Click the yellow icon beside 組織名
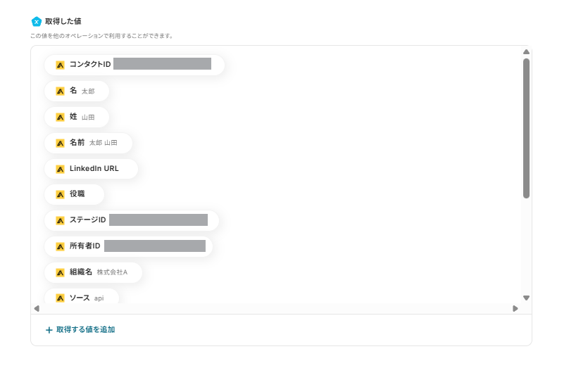Screen dimensions: 588x368 coord(61,272)
